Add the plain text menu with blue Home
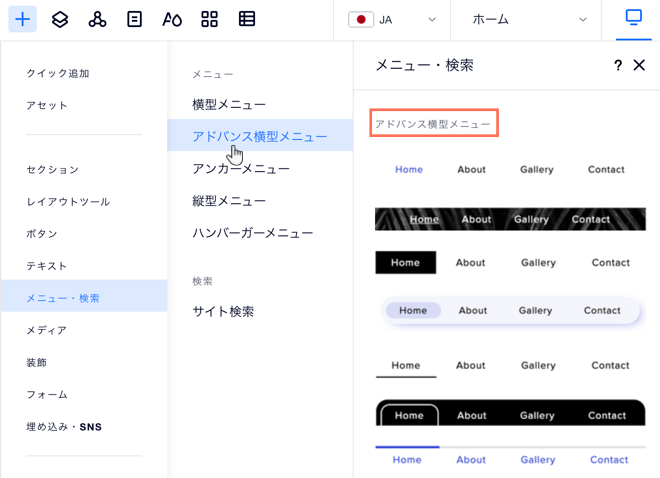 tap(510, 170)
